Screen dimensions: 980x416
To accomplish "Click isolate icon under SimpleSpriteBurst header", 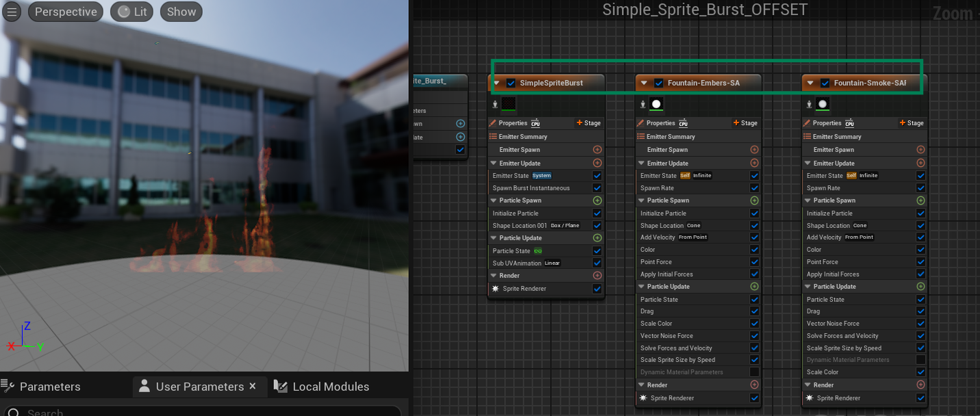I will coord(494,104).
